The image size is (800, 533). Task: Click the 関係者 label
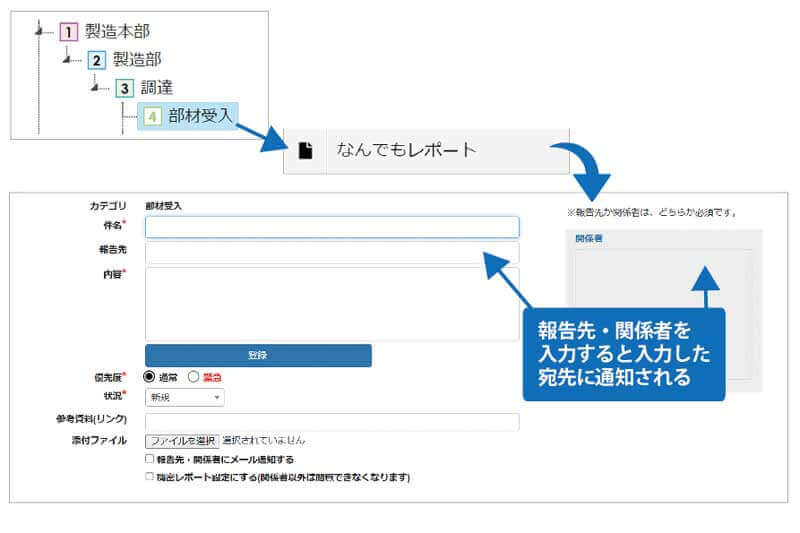[589, 239]
